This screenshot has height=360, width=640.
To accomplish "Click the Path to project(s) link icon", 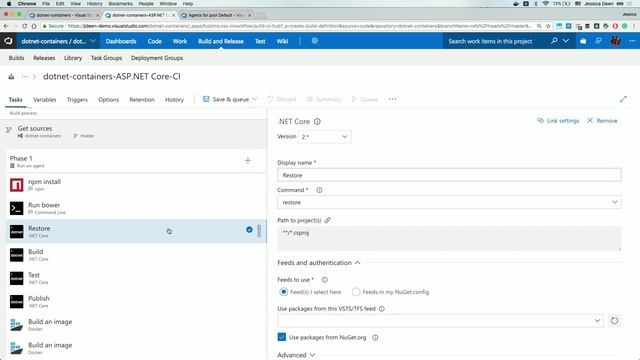I will pyautogui.click(x=327, y=220).
